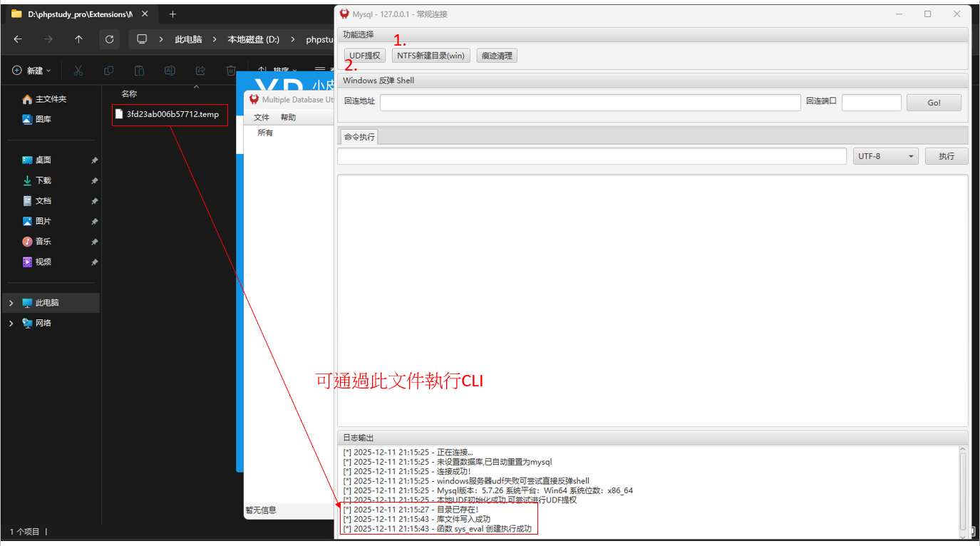The height and width of the screenshot is (546, 980).
Task: Open 图库 in Explorer sidebar
Action: tap(36, 119)
